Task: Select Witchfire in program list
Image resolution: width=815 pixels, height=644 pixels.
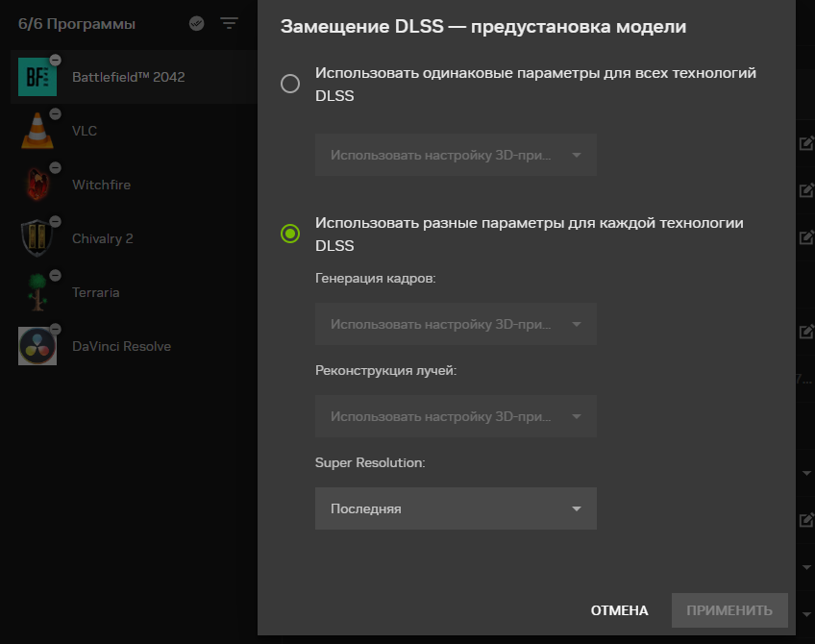Action: click(101, 185)
